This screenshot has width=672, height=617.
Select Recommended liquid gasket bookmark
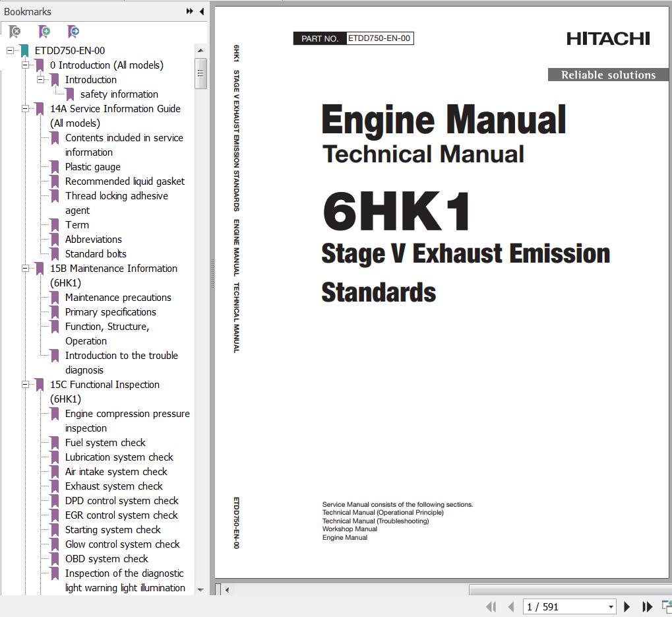125,181
